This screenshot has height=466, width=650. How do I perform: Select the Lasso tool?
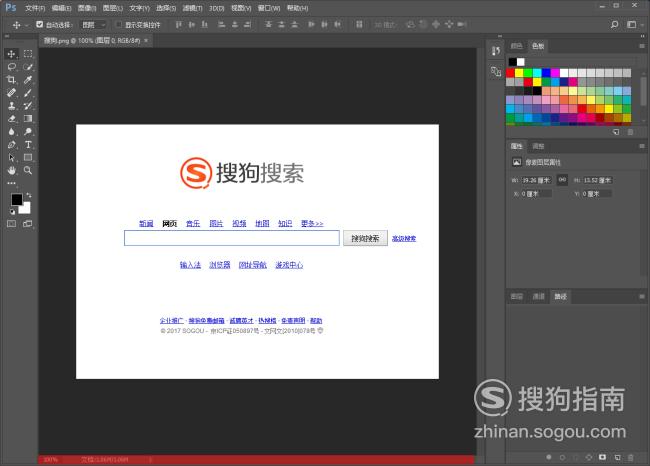(x=11, y=67)
